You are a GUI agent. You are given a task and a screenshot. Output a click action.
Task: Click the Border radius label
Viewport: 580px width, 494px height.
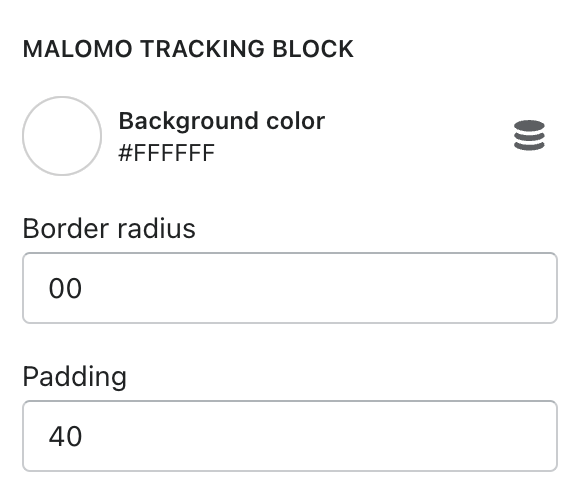(x=109, y=229)
